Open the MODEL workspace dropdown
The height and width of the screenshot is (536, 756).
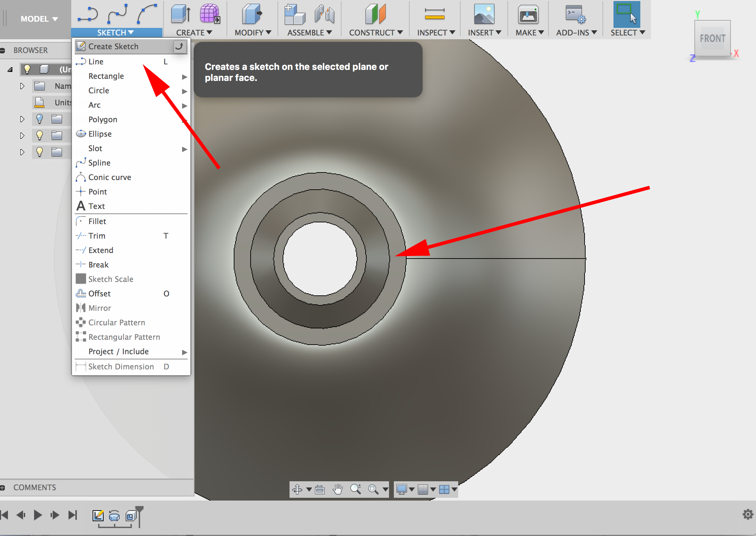39,19
